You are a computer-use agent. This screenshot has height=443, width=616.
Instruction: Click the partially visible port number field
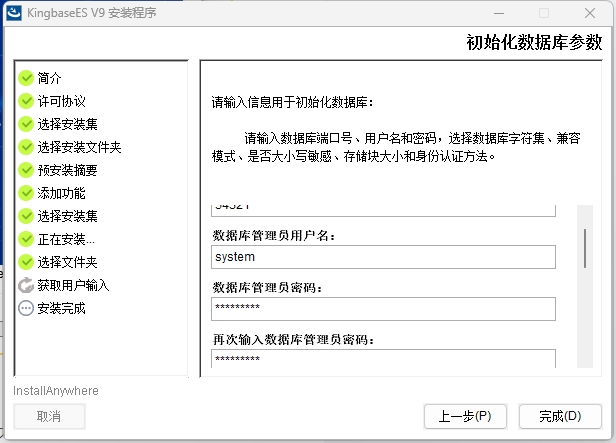(383, 211)
